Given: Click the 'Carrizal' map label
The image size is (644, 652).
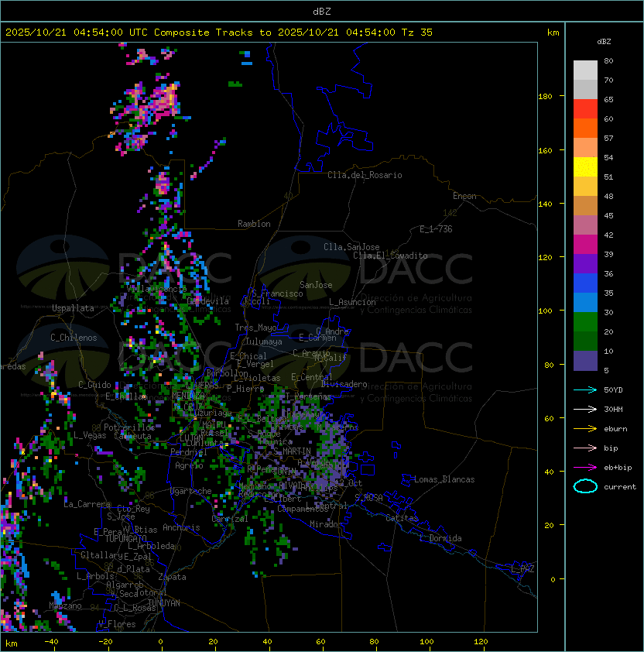Looking at the screenshot, I should tap(230, 519).
